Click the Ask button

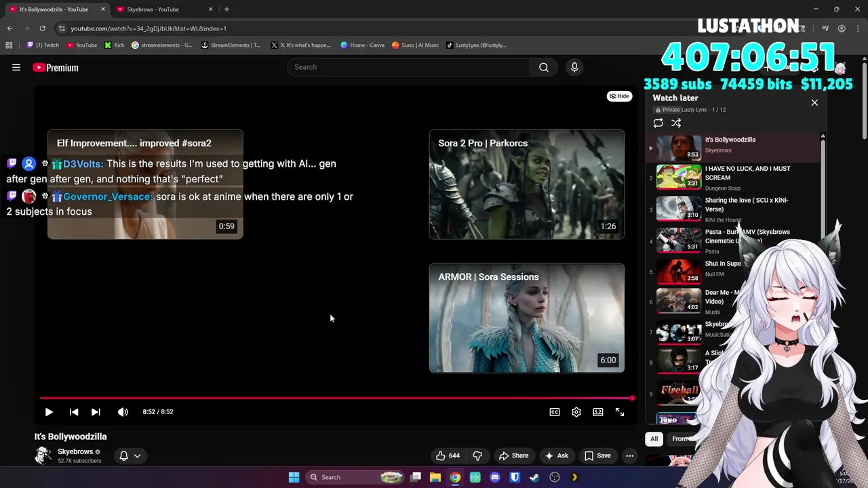(x=557, y=455)
